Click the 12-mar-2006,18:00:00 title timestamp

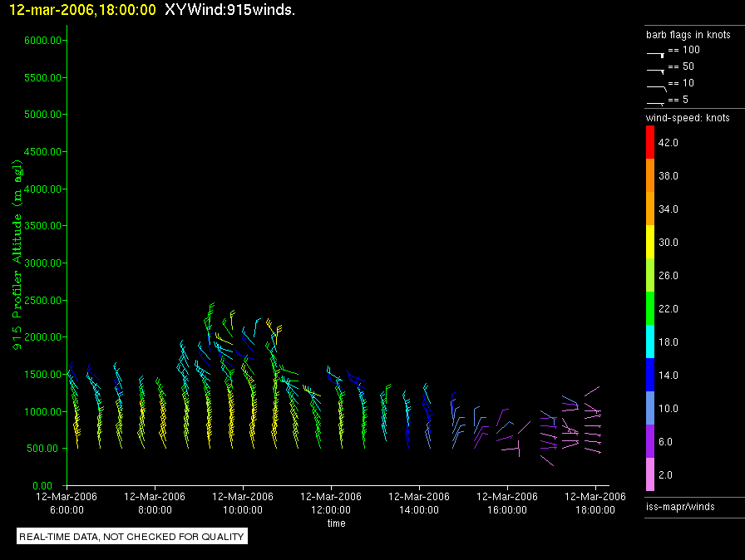tap(82, 10)
